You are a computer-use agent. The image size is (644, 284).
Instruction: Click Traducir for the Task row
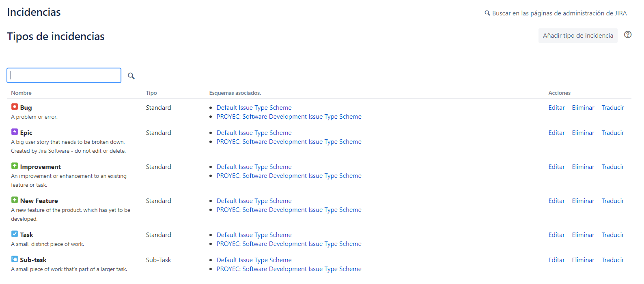(x=613, y=235)
